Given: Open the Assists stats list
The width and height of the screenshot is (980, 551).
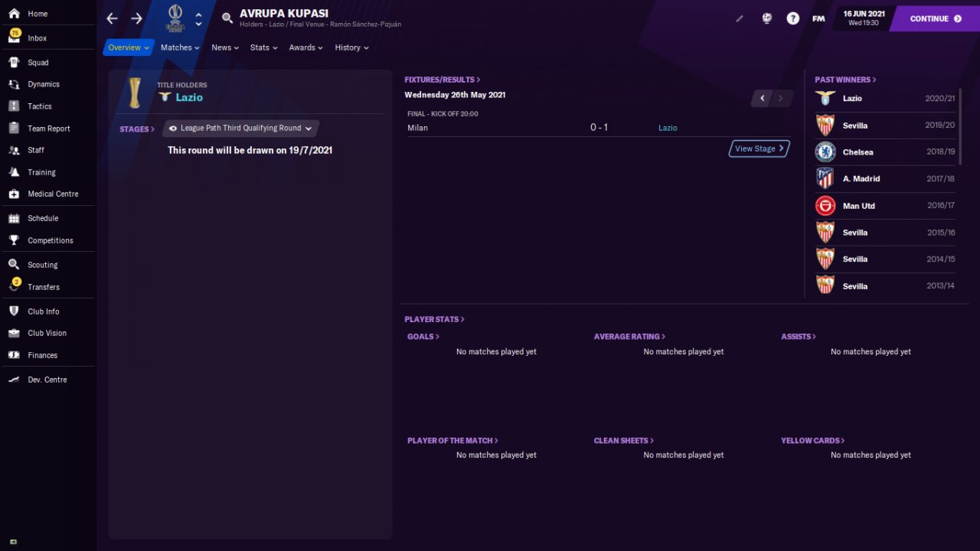Looking at the screenshot, I should 799,337.
